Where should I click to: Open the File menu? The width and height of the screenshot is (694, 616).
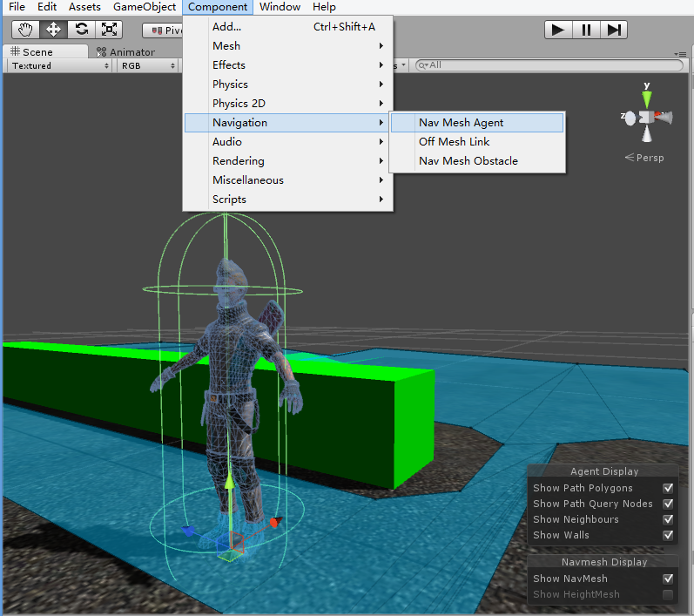click(x=17, y=7)
